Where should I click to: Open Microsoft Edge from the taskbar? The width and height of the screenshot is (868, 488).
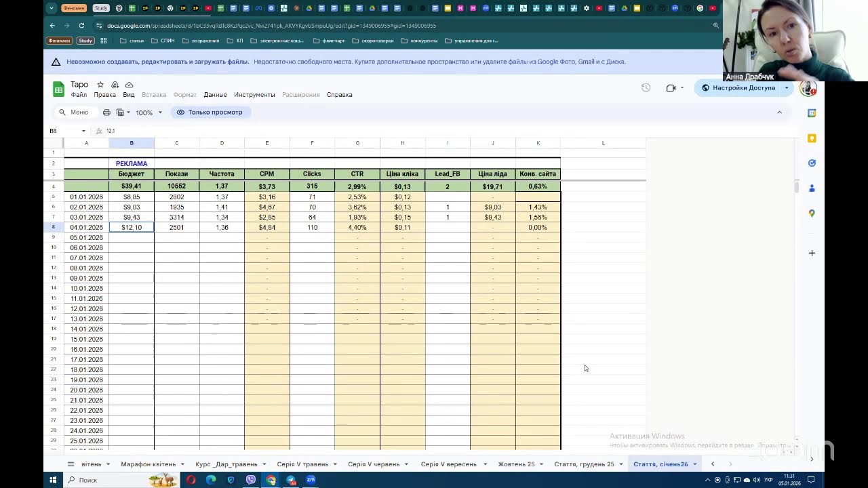[x=211, y=480]
